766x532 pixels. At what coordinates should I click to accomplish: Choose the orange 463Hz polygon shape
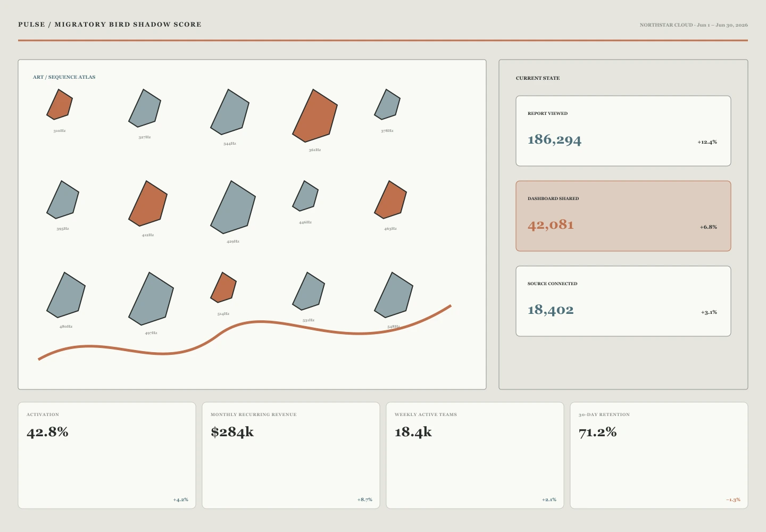point(390,199)
